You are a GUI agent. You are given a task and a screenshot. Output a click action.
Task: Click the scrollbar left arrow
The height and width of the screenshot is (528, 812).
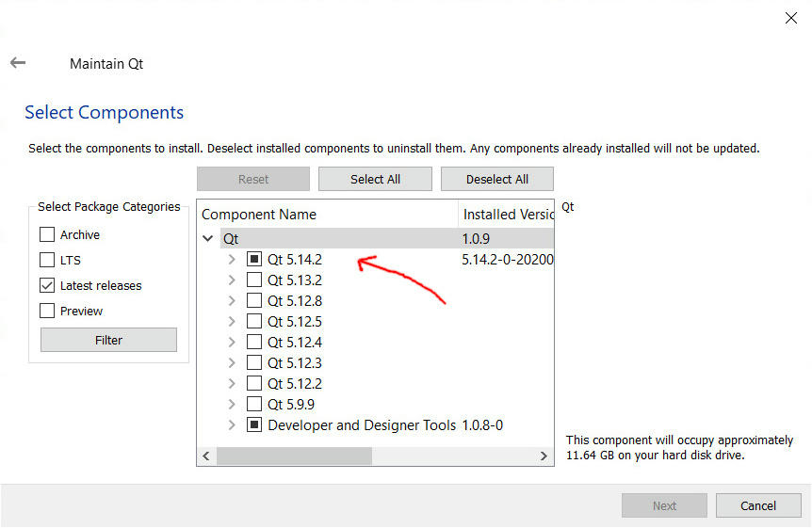(206, 456)
